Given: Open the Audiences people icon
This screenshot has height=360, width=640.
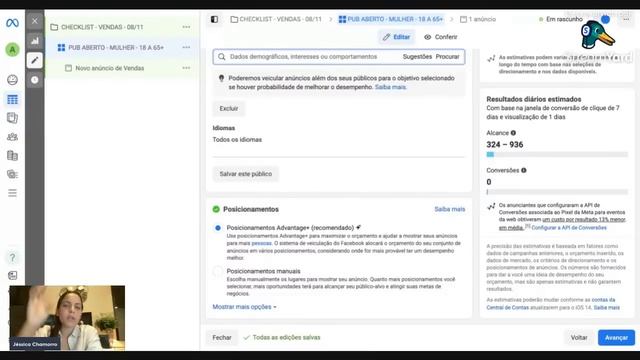Looking at the screenshot, I should coord(12,137).
